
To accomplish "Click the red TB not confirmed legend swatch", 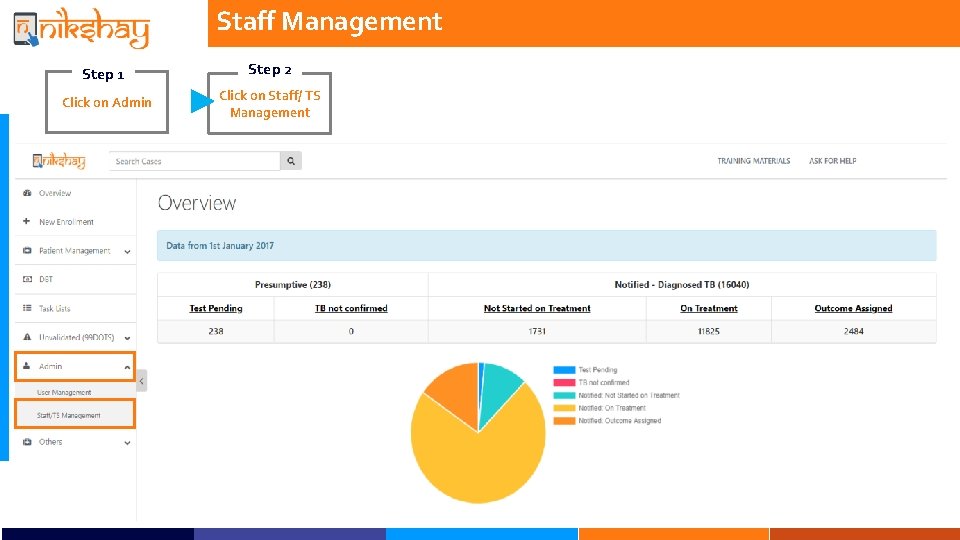I will 564,383.
